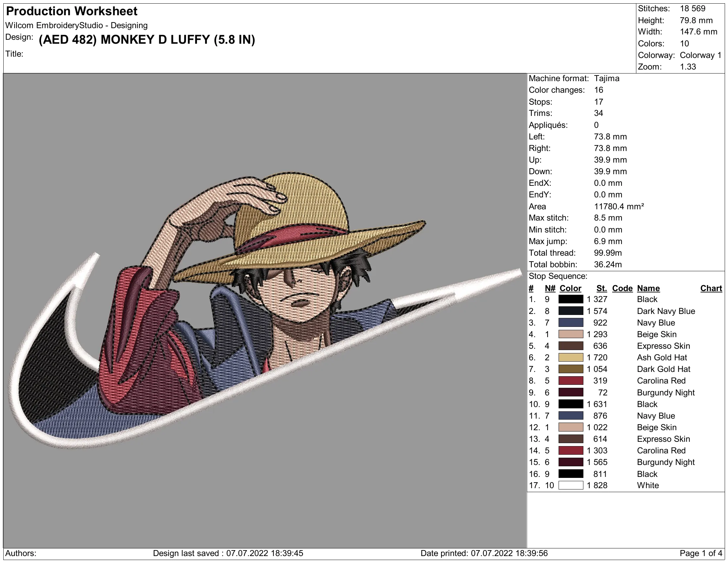Click the 'Colorway 1' value
Image resolution: width=728 pixels, height=563 pixels.
[701, 55]
